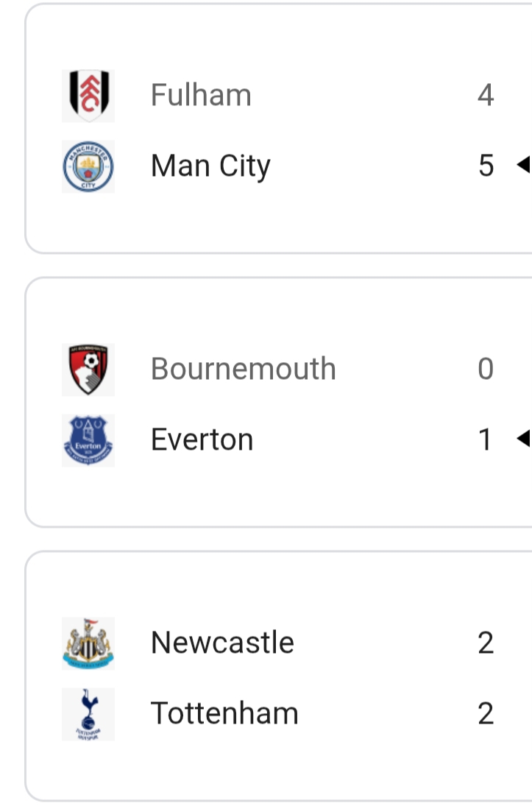The image size is (532, 806).
Task: Open the Fulham team name
Action: [x=201, y=96]
